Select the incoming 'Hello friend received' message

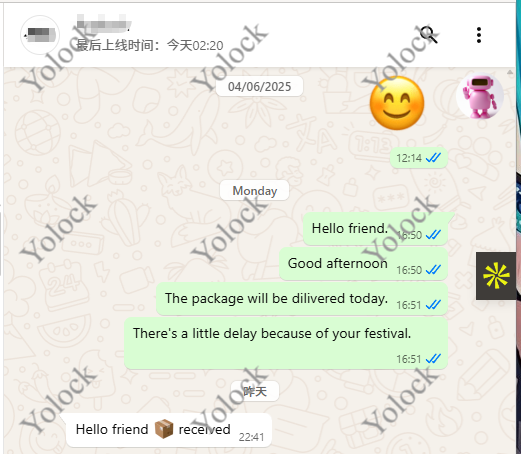tap(169, 430)
